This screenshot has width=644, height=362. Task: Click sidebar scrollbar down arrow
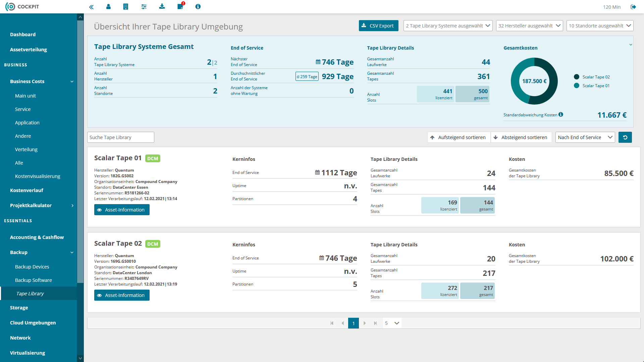80,358
